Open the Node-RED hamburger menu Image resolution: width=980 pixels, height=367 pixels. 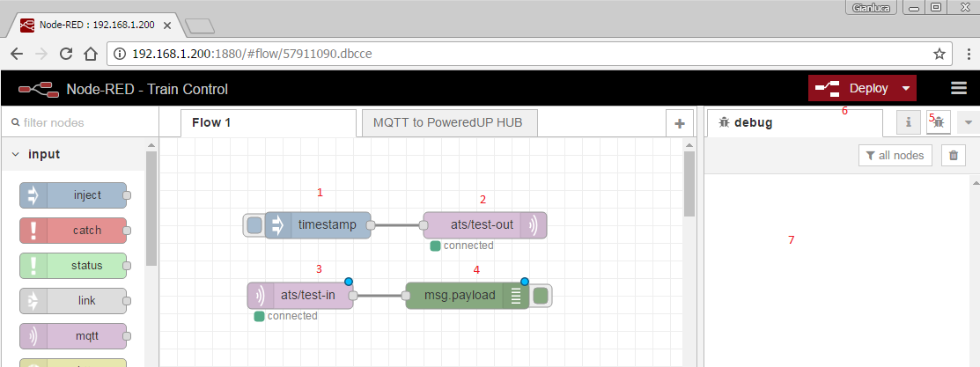tap(959, 88)
